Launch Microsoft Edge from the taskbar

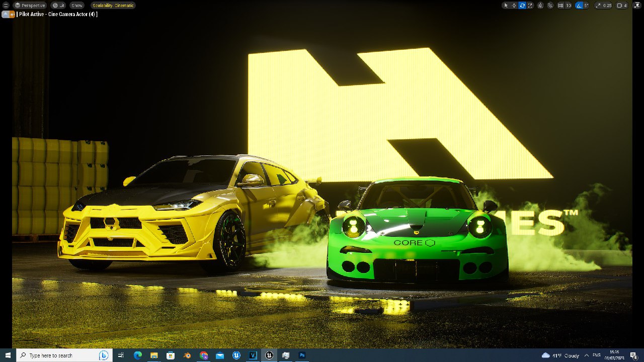(x=137, y=355)
